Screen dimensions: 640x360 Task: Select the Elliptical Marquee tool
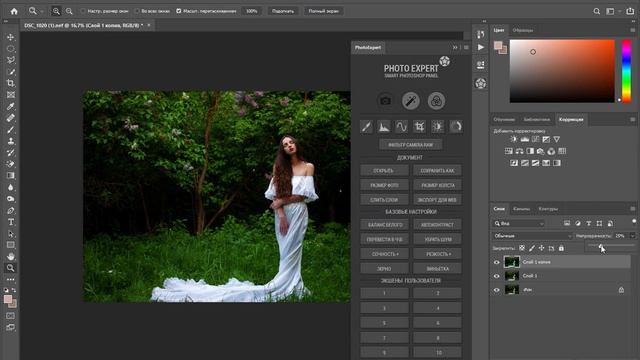pos(11,49)
